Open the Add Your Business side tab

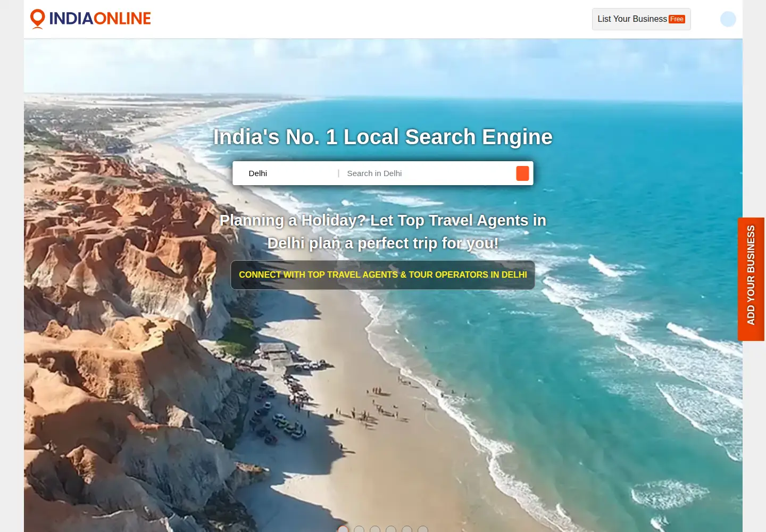coord(751,279)
